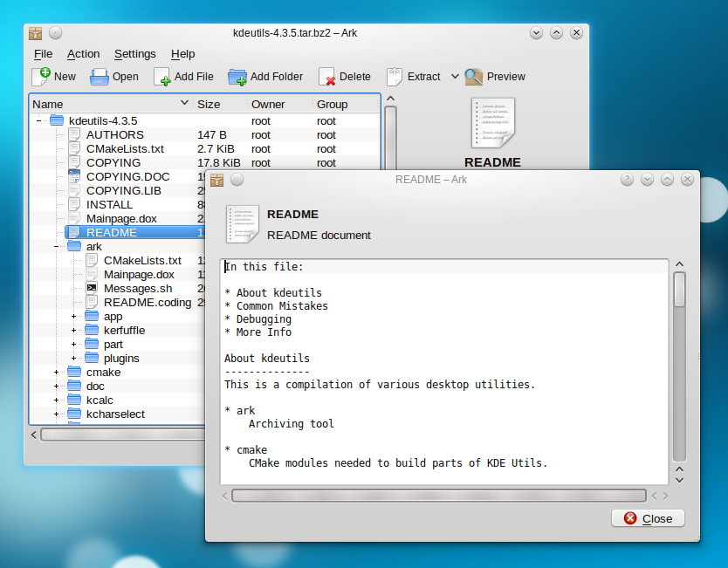
Task: Click the Ark icon in README window title bar
Action: [x=216, y=180]
